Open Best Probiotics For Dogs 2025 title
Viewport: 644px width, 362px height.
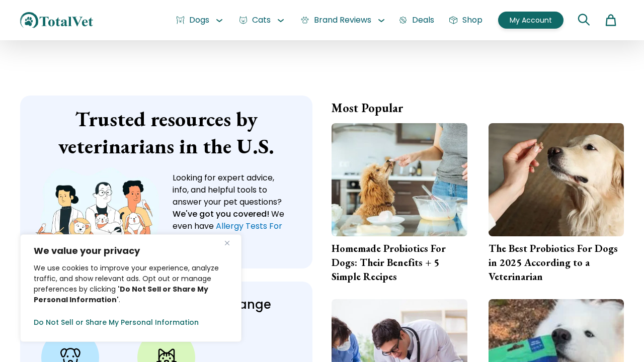[553, 262]
